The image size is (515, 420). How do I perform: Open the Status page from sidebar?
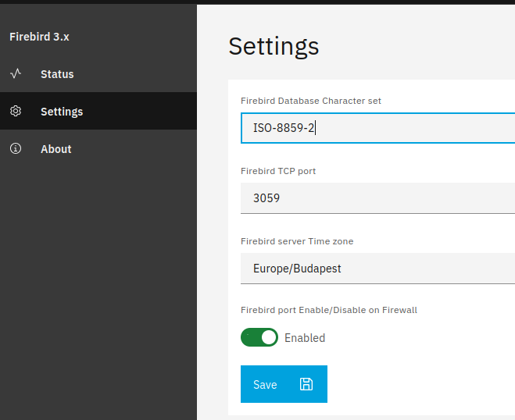click(x=57, y=74)
